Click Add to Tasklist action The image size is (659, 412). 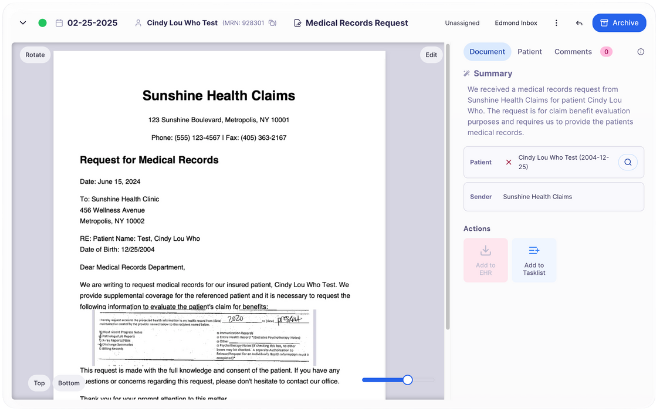coord(534,260)
